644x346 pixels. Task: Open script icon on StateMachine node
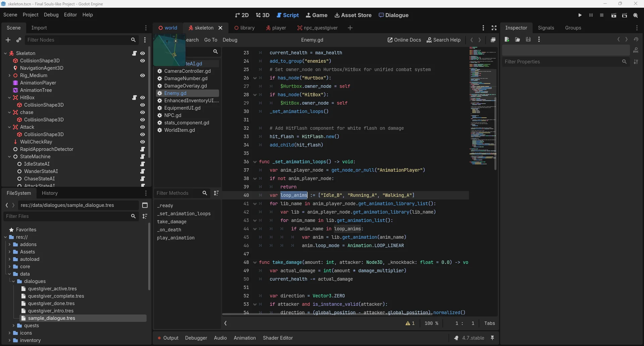[143, 157]
